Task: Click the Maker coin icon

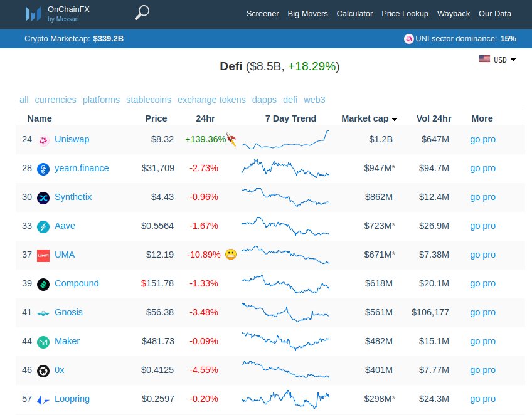Action: pos(43,342)
